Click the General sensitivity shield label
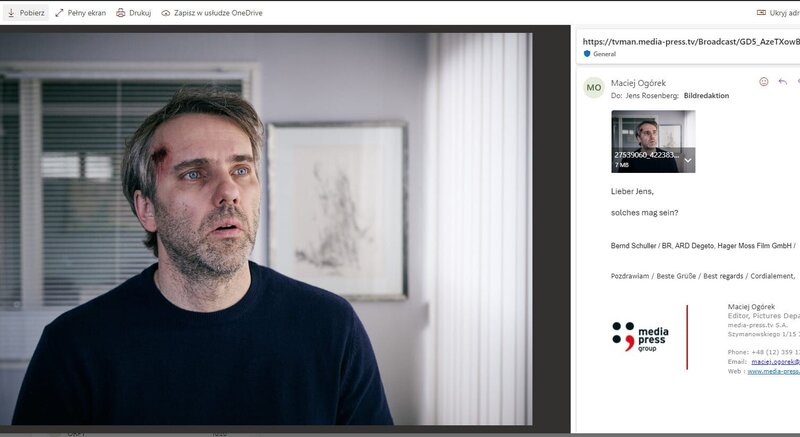 tap(603, 54)
